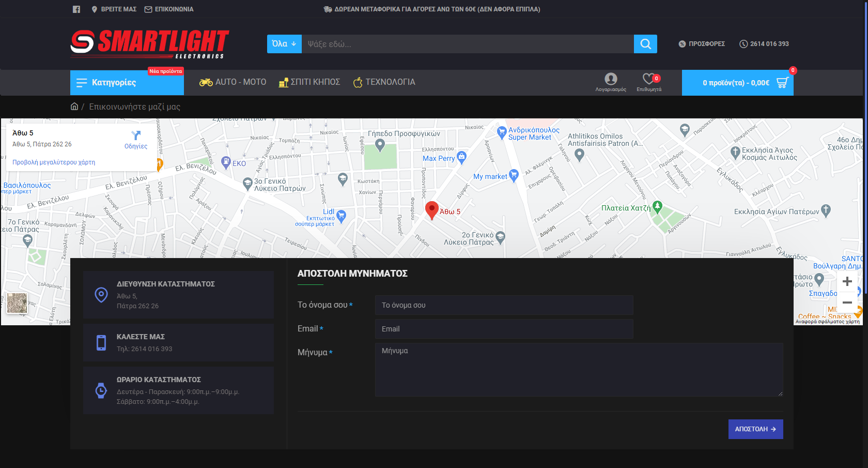Click the magnifier search button
The width and height of the screenshot is (868, 468).
click(x=645, y=44)
